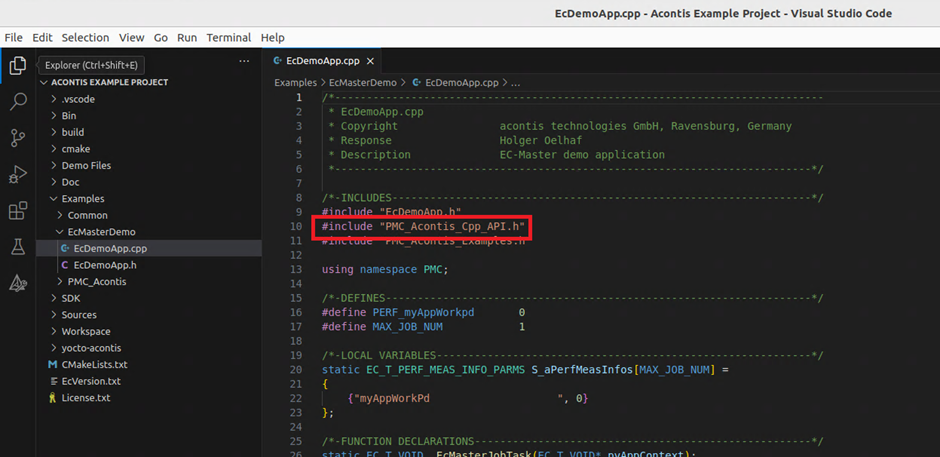Open the Extensions view icon
Image resolution: width=940 pixels, height=457 pixels.
[x=17, y=211]
